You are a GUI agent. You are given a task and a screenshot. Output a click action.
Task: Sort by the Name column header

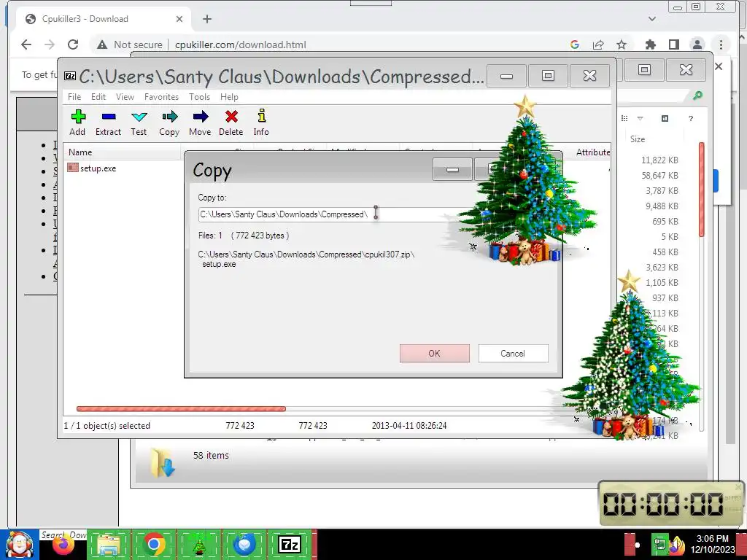(x=123, y=152)
